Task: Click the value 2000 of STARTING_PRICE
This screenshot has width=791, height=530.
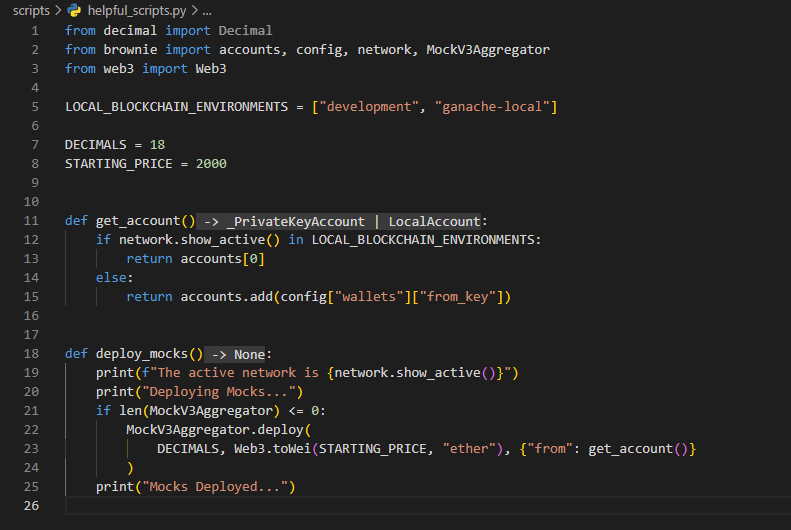Action: [x=211, y=164]
